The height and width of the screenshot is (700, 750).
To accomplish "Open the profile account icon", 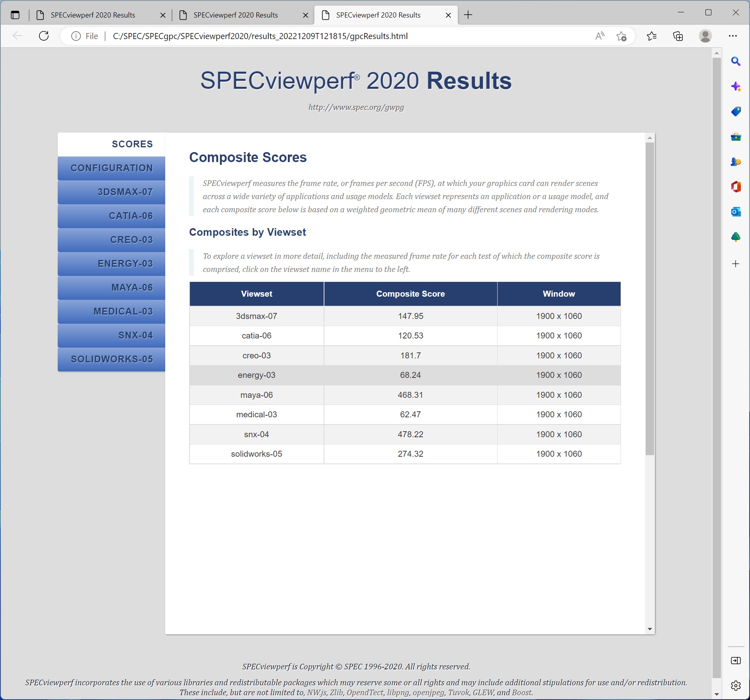I will 705,36.
